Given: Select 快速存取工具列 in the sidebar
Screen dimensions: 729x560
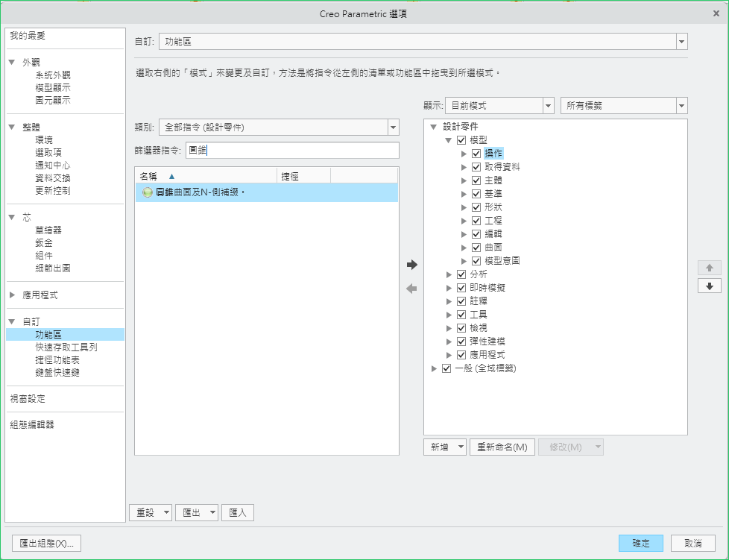Looking at the screenshot, I should (x=66, y=347).
